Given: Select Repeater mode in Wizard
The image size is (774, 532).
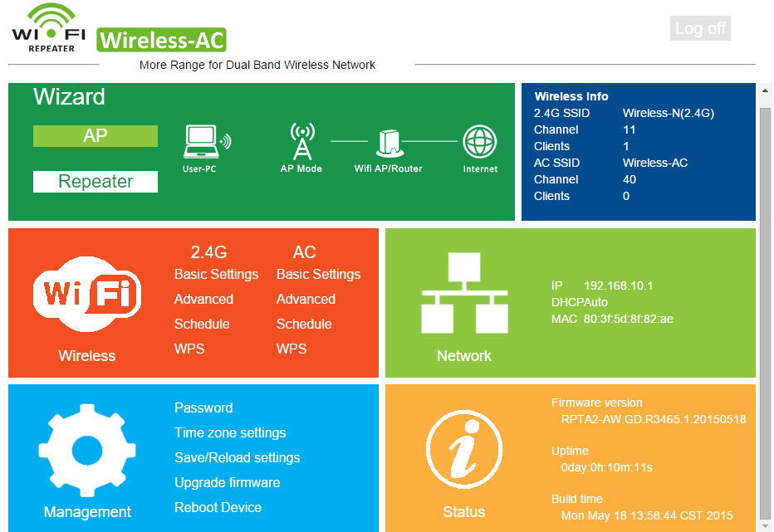Looking at the screenshot, I should (96, 182).
